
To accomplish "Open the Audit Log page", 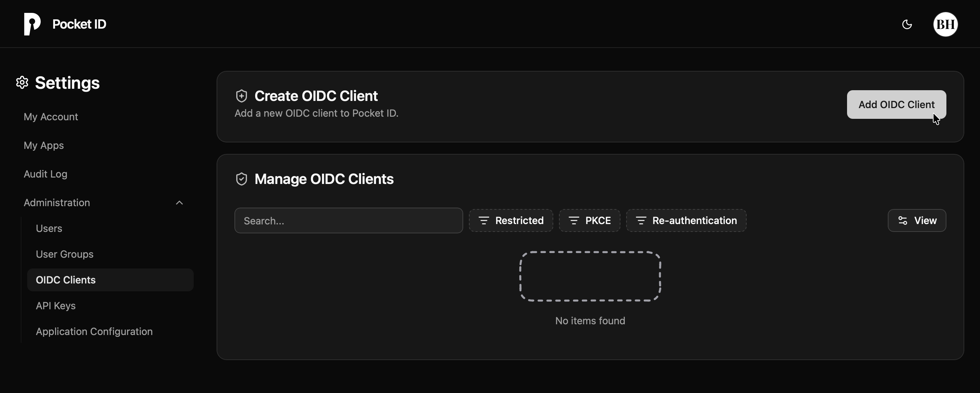I will (x=45, y=174).
